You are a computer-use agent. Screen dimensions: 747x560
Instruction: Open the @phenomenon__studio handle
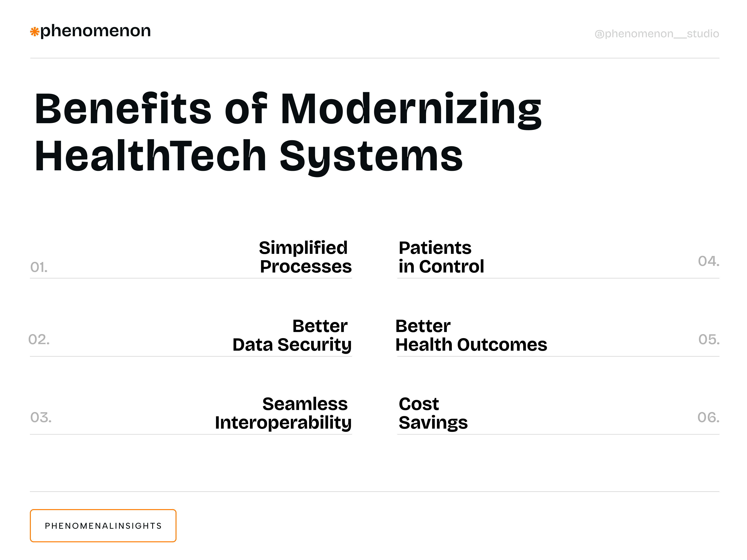[656, 34]
